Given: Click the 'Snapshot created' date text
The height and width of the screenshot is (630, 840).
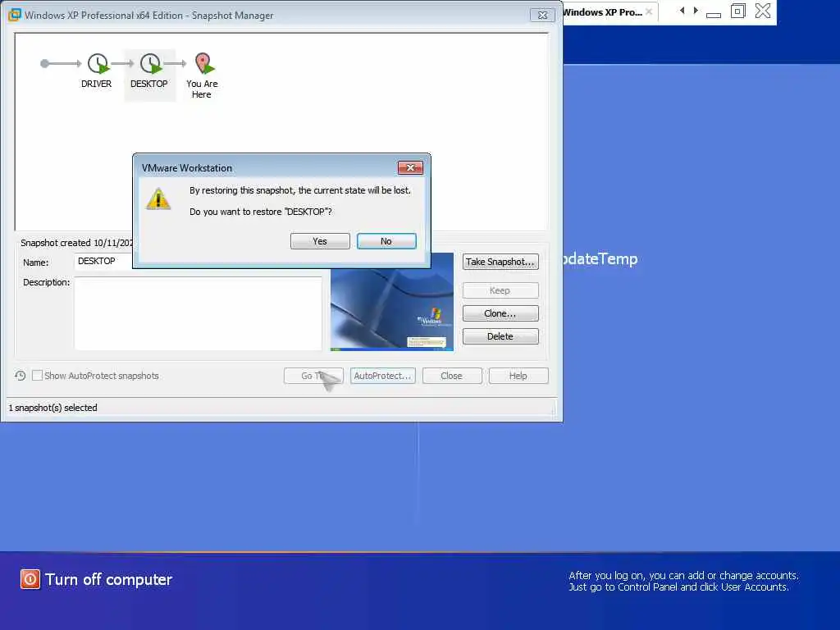Looking at the screenshot, I should [76, 243].
